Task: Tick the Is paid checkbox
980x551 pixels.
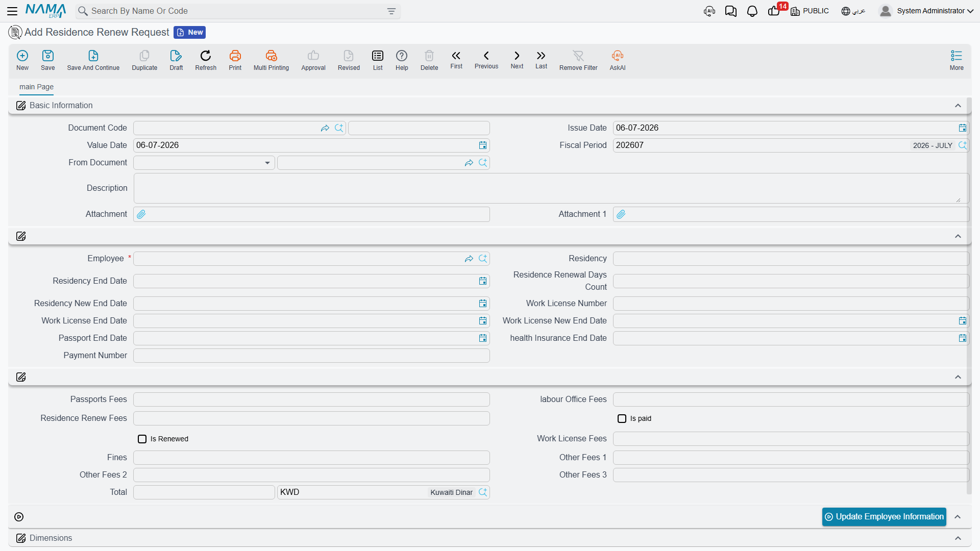Action: (x=622, y=419)
